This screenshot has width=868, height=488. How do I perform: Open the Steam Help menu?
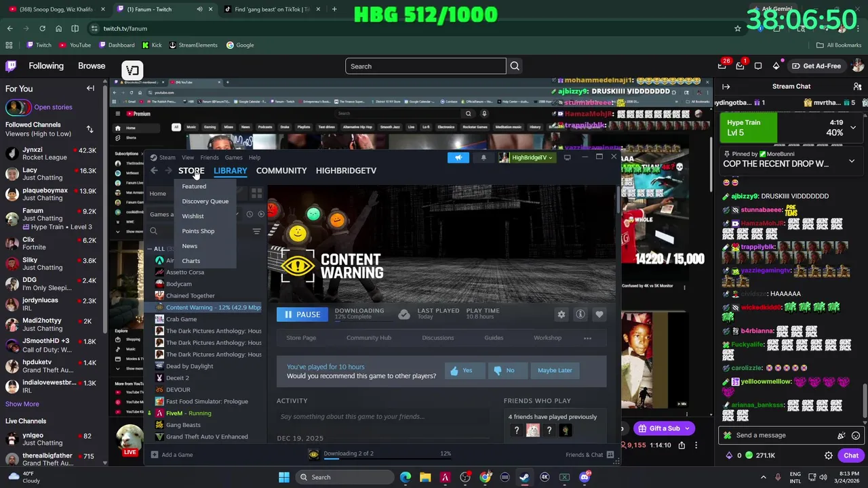coord(254,157)
